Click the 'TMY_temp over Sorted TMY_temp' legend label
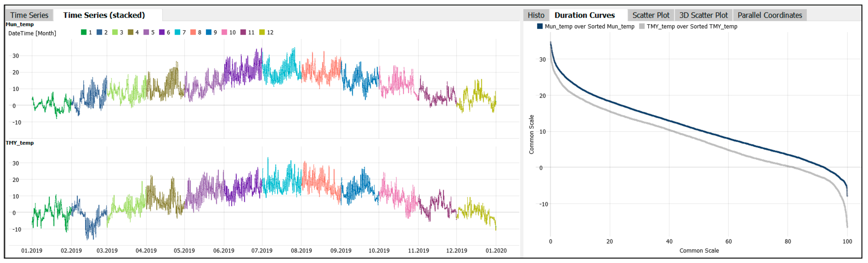The height and width of the screenshot is (263, 868). 692,26
